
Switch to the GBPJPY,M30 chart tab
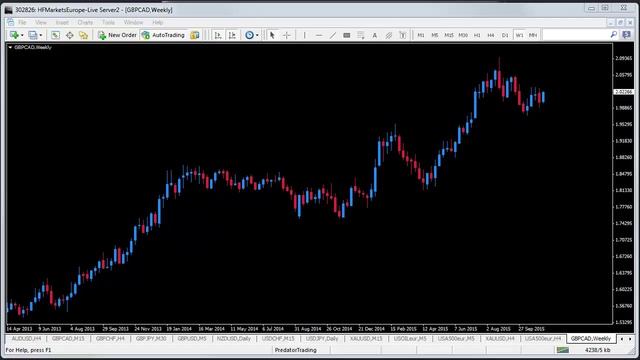pos(151,339)
